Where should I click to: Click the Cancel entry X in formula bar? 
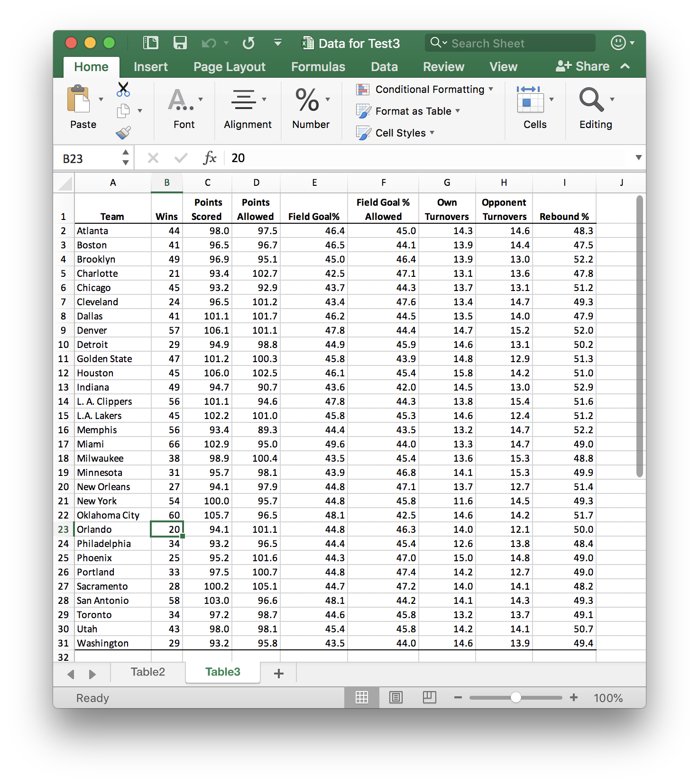[153, 158]
